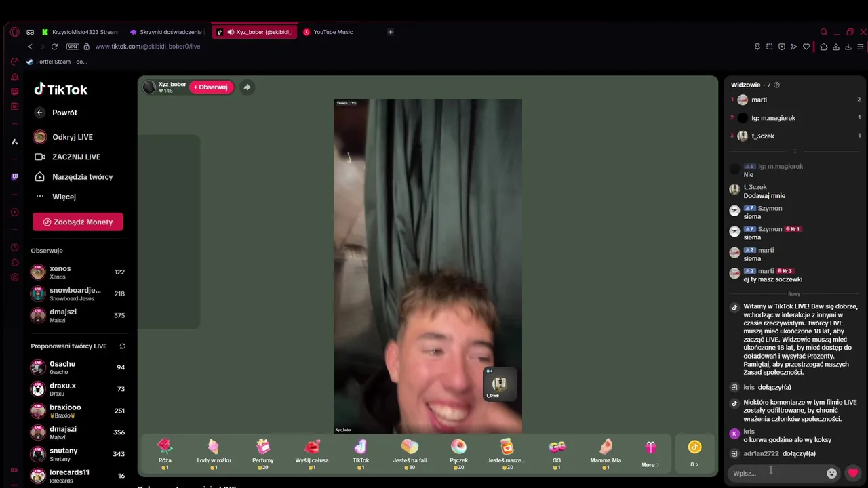The width and height of the screenshot is (868, 488).
Task: Send the Wyślij całusa gift
Action: (312, 453)
